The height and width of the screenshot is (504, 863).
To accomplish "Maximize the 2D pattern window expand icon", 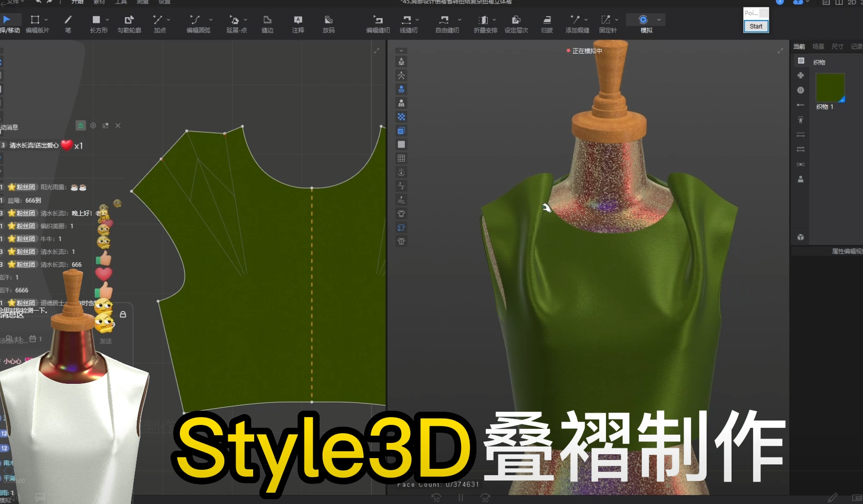I will 377,51.
